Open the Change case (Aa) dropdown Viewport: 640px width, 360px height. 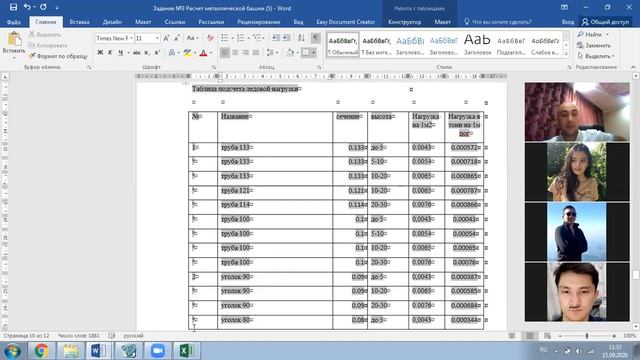pyautogui.click(x=192, y=38)
